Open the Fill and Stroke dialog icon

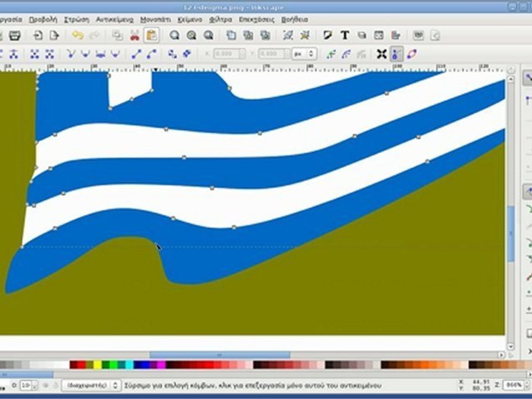(x=328, y=35)
